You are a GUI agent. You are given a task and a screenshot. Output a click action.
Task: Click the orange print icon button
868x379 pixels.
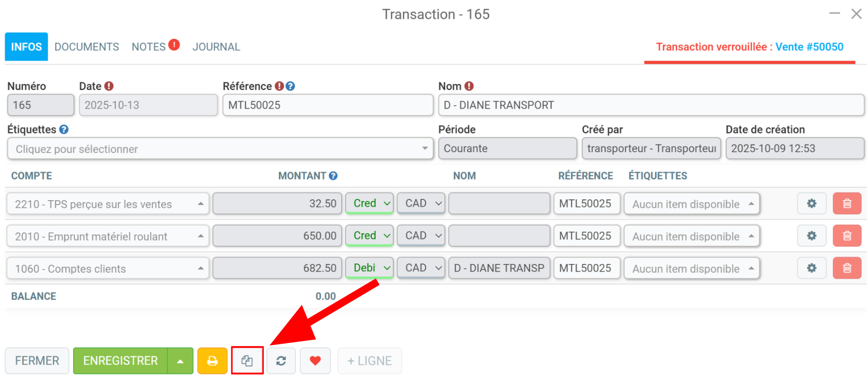coord(212,361)
